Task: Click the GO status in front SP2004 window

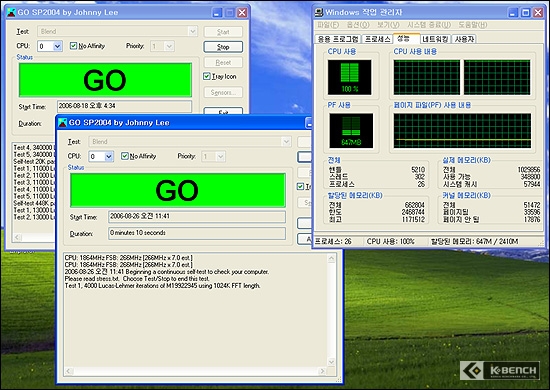Action: click(177, 190)
